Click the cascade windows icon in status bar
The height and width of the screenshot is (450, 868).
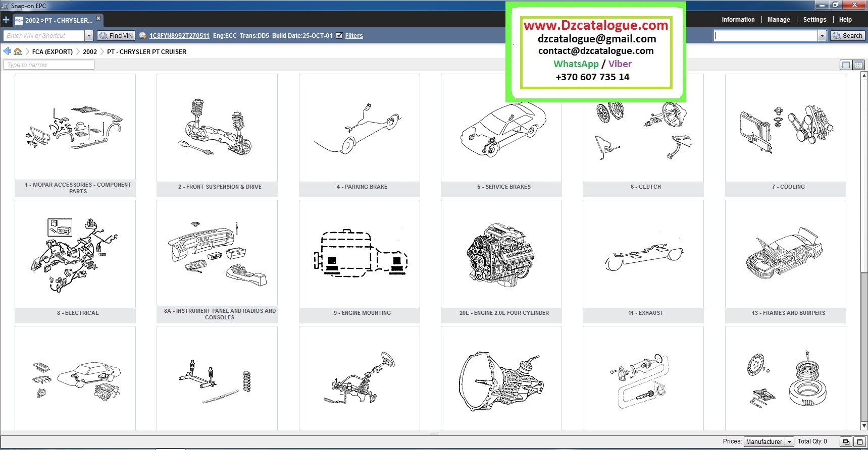click(x=846, y=442)
